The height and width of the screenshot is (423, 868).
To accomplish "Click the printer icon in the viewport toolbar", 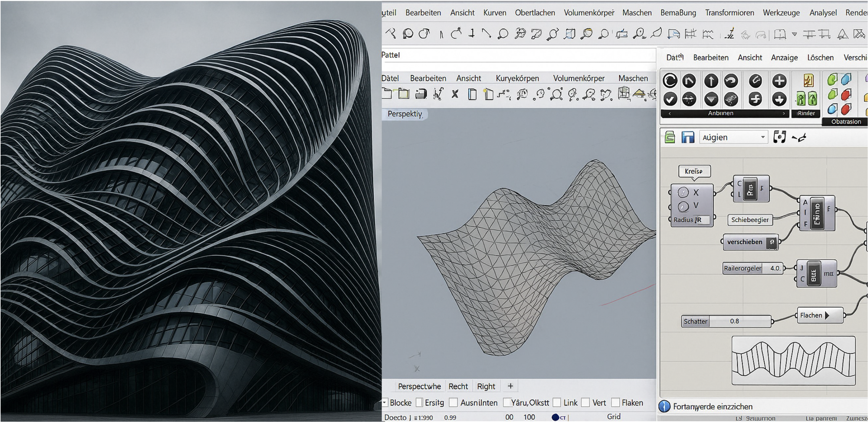I will point(421,94).
